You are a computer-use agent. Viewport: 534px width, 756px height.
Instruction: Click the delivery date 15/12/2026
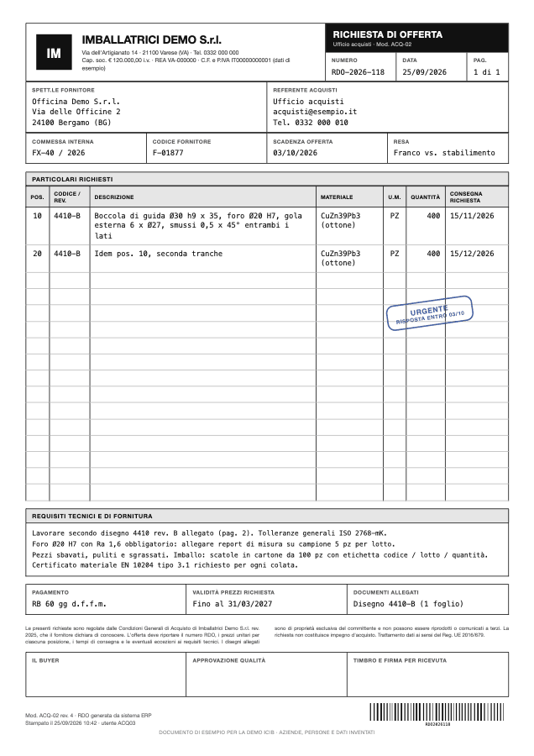click(x=472, y=254)
